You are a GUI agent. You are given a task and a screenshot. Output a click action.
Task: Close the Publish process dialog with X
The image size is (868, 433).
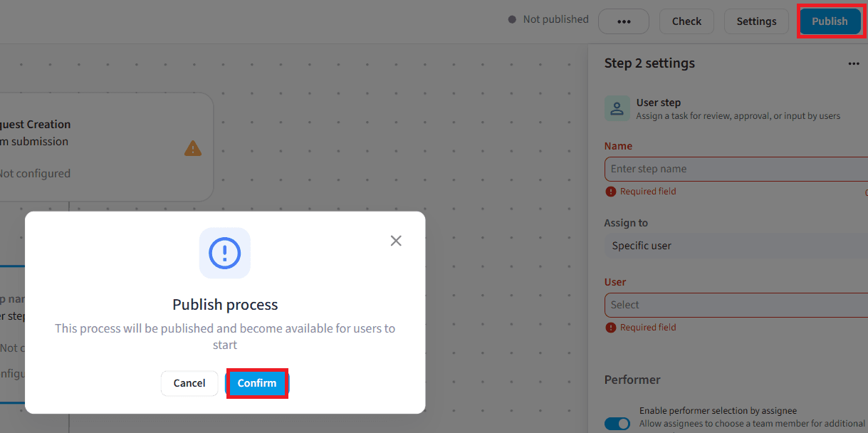pyautogui.click(x=396, y=241)
